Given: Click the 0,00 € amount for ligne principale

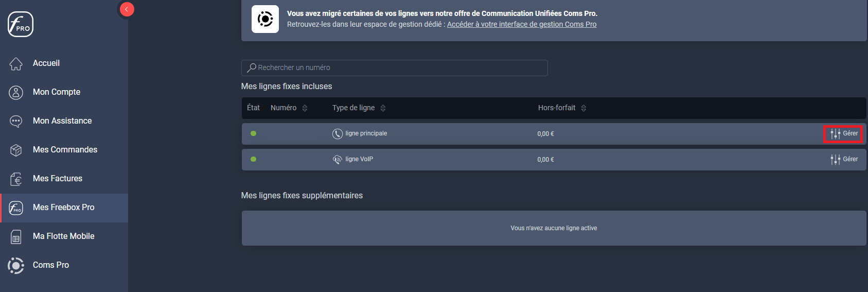Looking at the screenshot, I should [545, 134].
